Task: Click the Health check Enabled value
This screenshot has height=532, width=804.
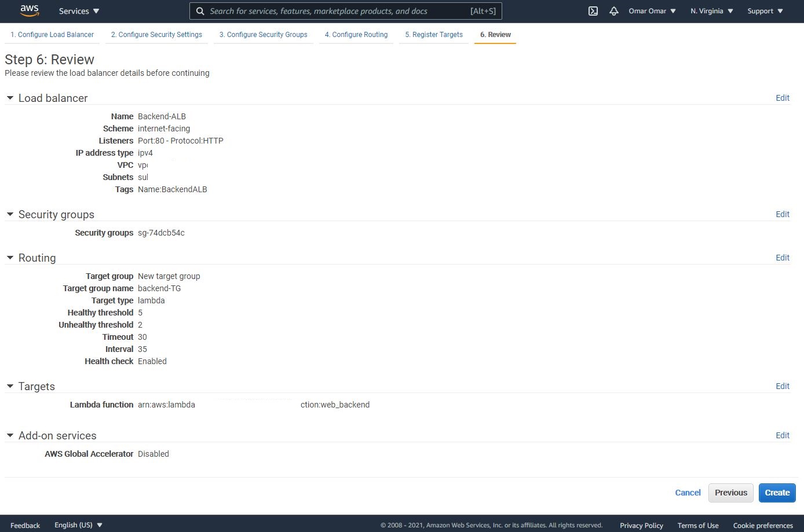Action: pos(152,361)
